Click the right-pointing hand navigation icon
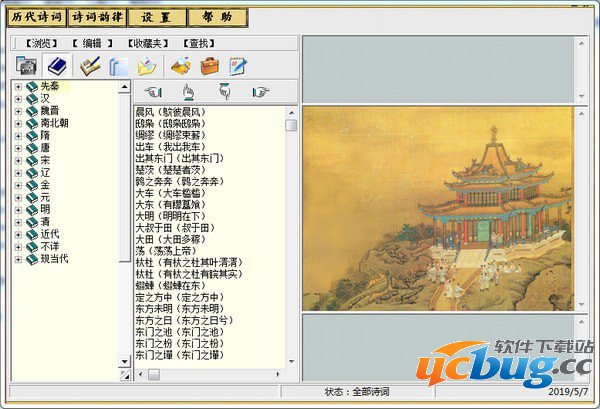Screen dimensions: 600x409 [260, 93]
